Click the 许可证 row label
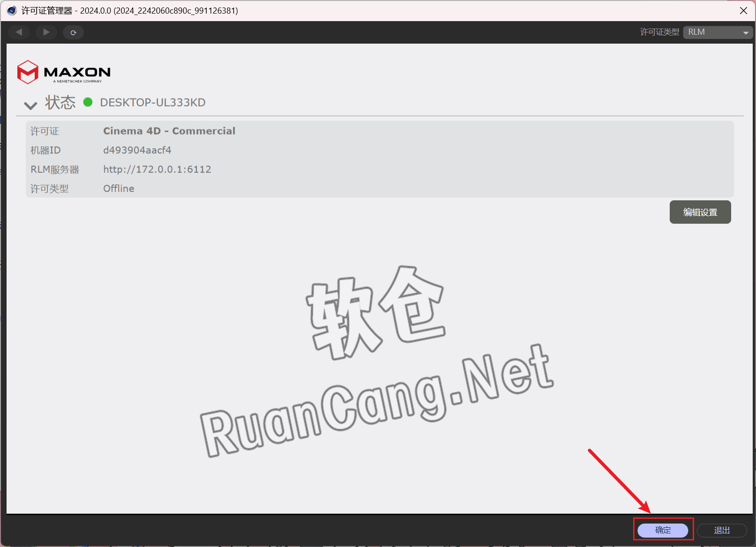 pos(45,131)
